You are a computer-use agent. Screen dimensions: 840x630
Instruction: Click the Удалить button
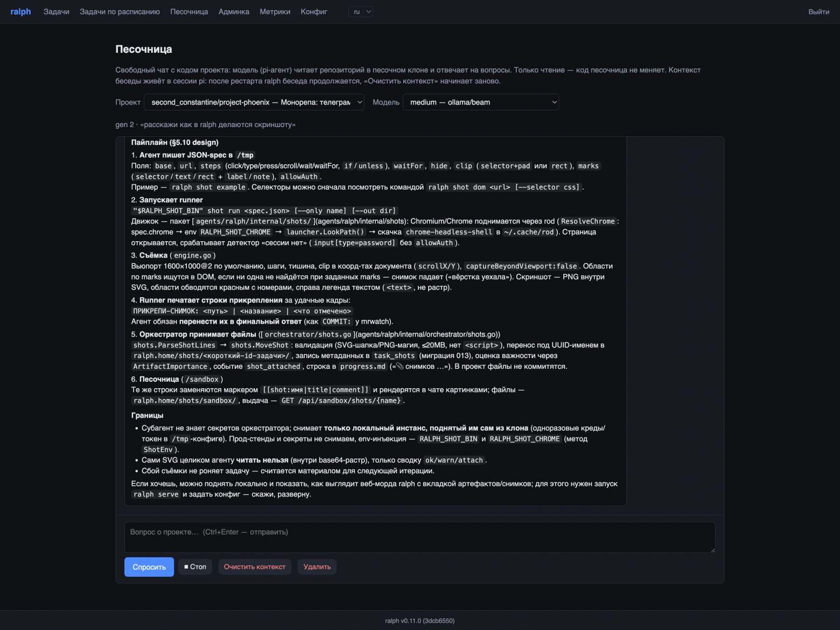coord(317,567)
